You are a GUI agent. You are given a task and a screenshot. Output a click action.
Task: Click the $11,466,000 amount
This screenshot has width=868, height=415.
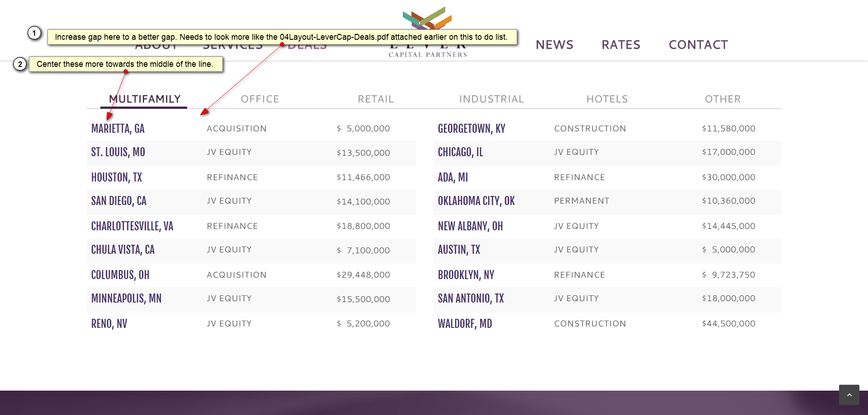tap(363, 177)
